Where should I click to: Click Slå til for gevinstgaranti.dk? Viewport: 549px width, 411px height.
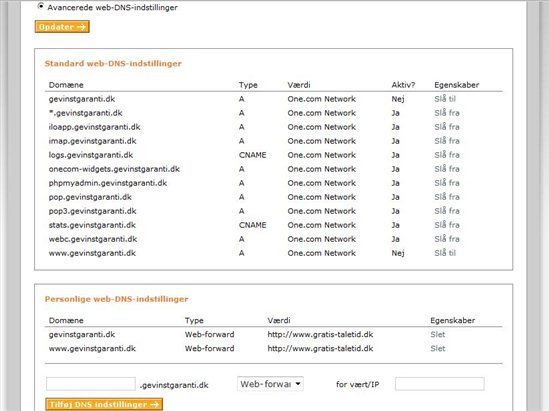(x=445, y=99)
